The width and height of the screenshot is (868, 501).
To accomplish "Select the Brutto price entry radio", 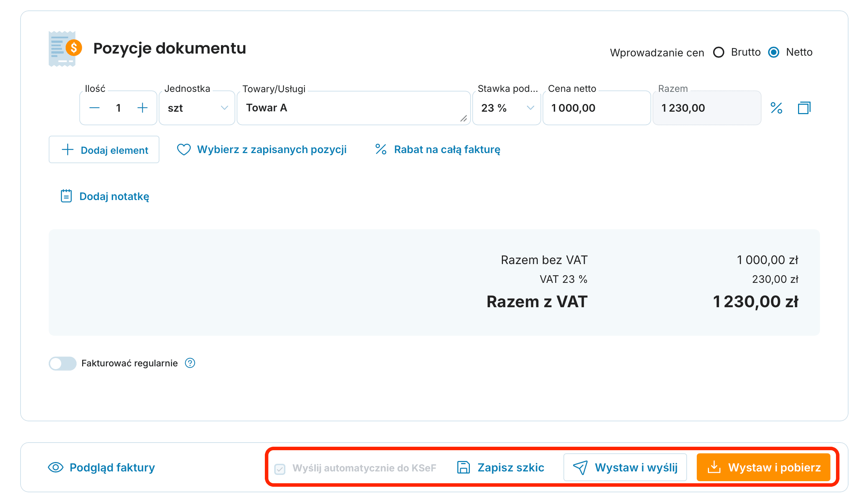I will point(718,52).
